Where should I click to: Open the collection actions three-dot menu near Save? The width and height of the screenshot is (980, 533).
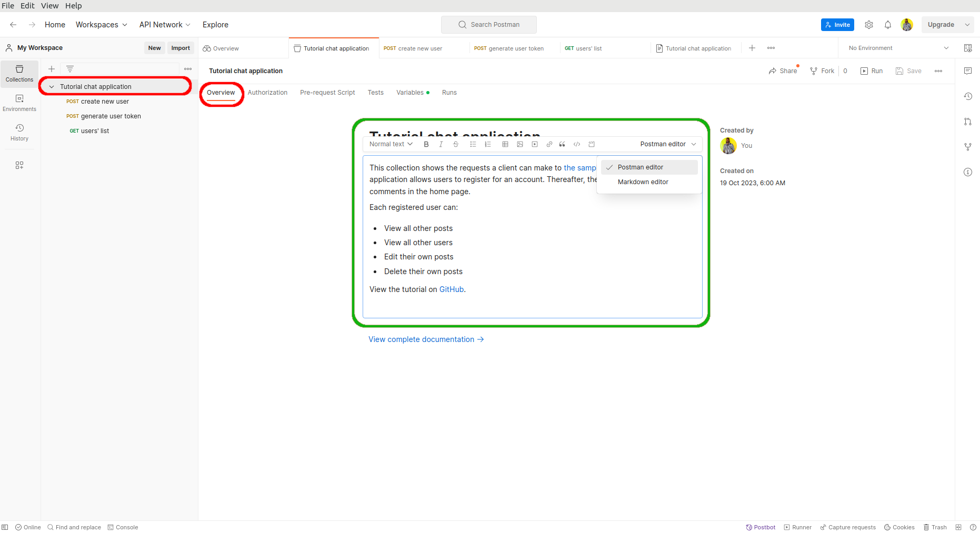[x=938, y=71]
